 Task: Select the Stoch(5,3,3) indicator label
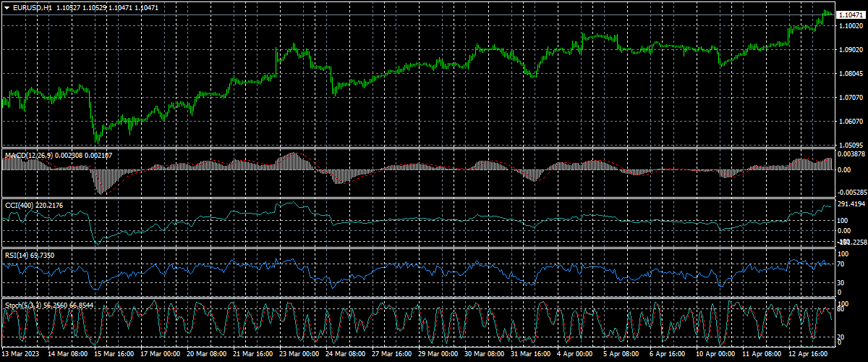pos(23,306)
